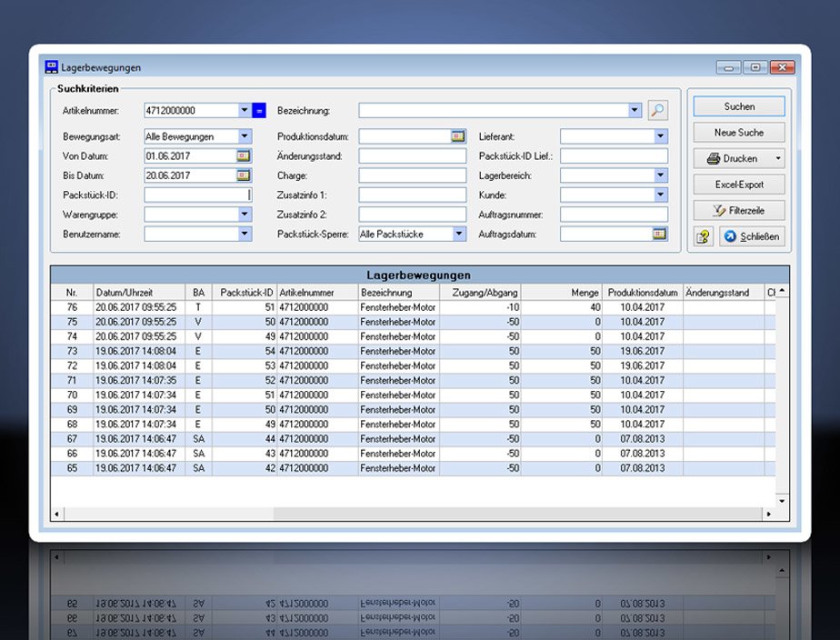Image resolution: width=840 pixels, height=640 pixels.
Task: Open the Produktionsdatum calendar picker
Action: click(458, 136)
